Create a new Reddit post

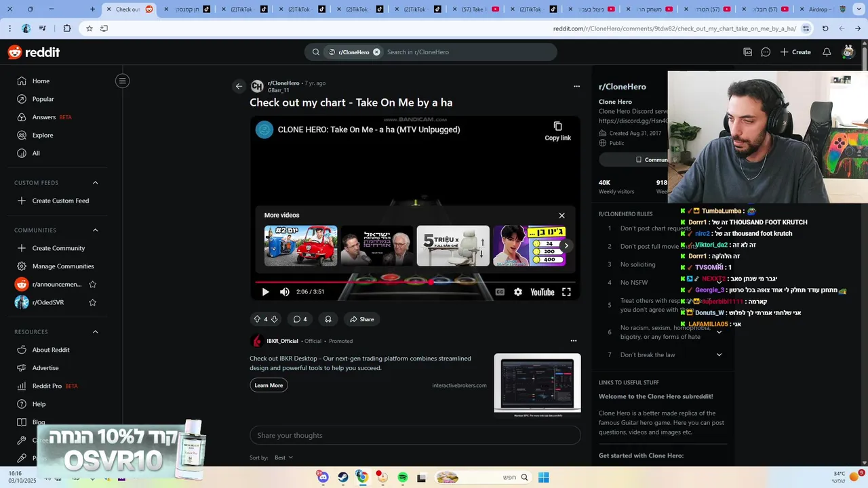point(795,52)
